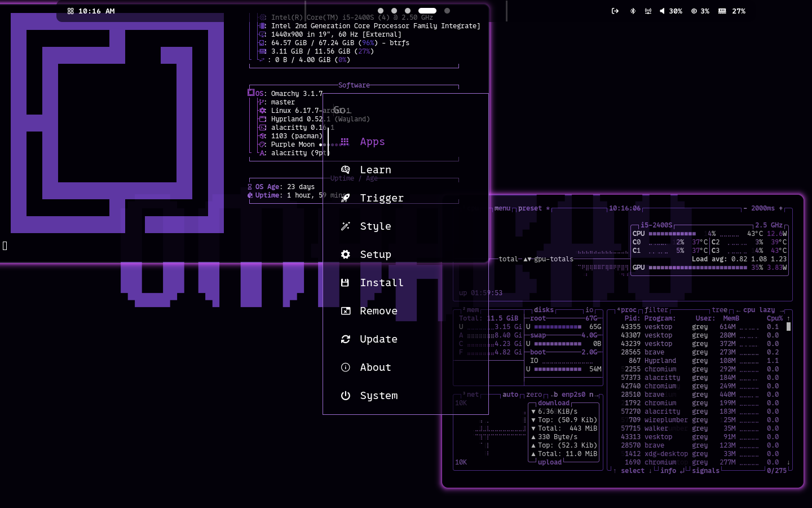This screenshot has width=812, height=508.
Task: Select process 28565 brave row
Action: 699,352
